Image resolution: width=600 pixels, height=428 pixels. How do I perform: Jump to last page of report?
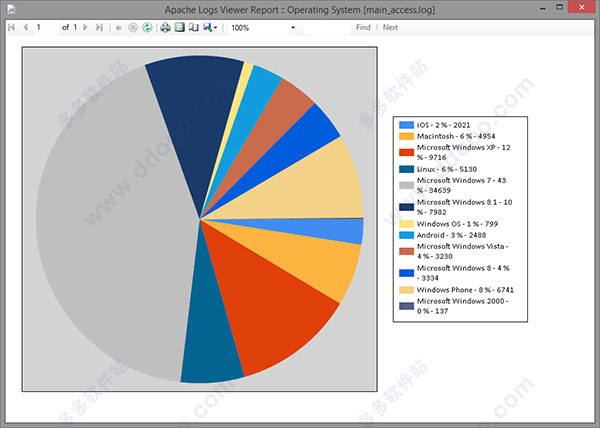99,28
